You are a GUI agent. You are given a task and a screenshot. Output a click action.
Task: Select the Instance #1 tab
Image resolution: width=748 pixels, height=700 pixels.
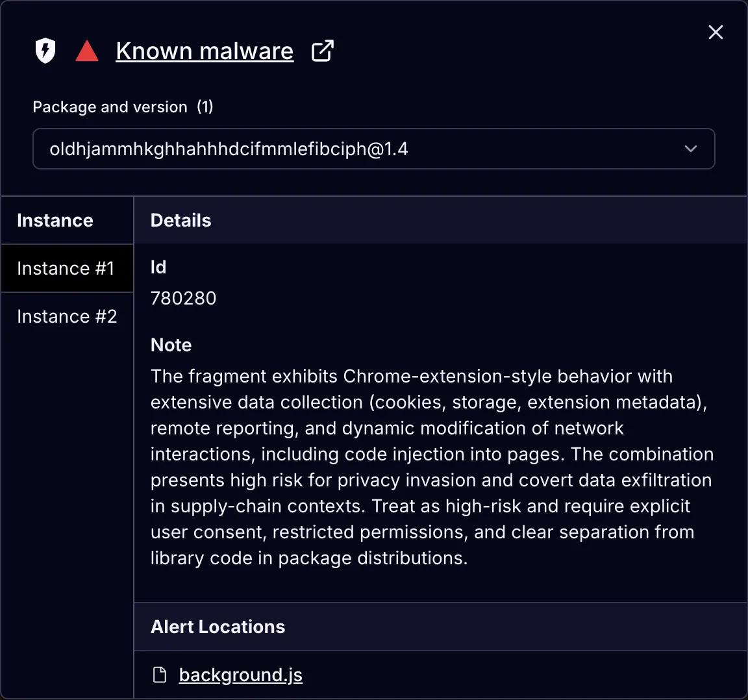(66, 268)
